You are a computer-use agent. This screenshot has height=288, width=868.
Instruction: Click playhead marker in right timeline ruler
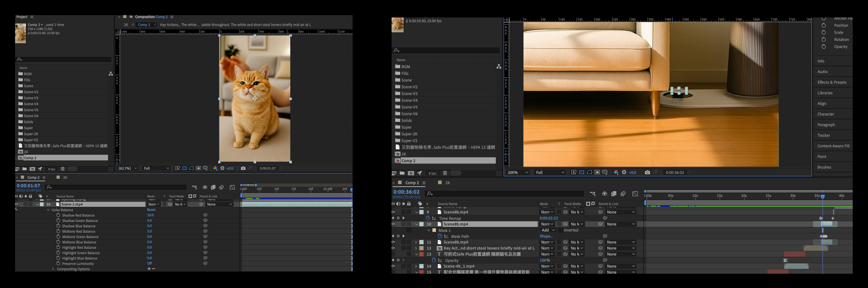point(823,197)
